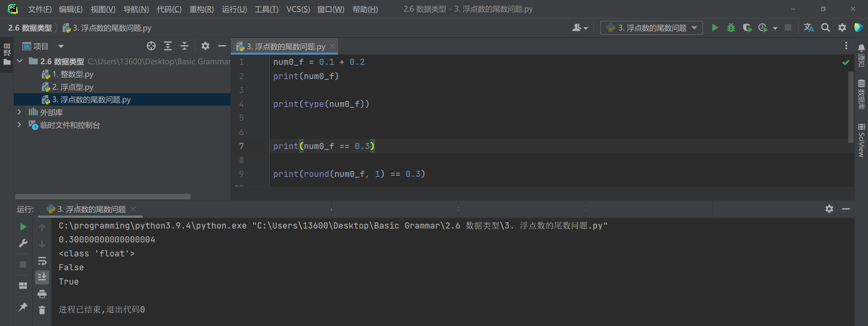
Task: Expand the 外部库 node
Action: click(x=19, y=112)
